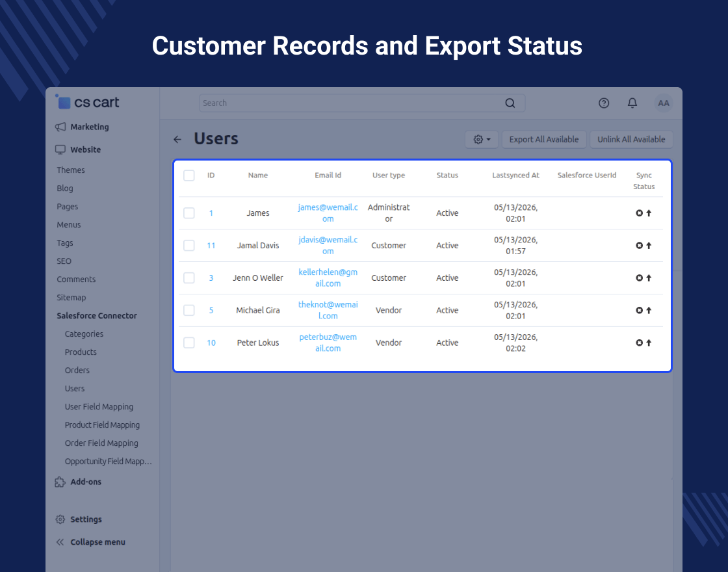Expand the Marketing menu section
Screen dimensions: 728x572
tap(89, 127)
